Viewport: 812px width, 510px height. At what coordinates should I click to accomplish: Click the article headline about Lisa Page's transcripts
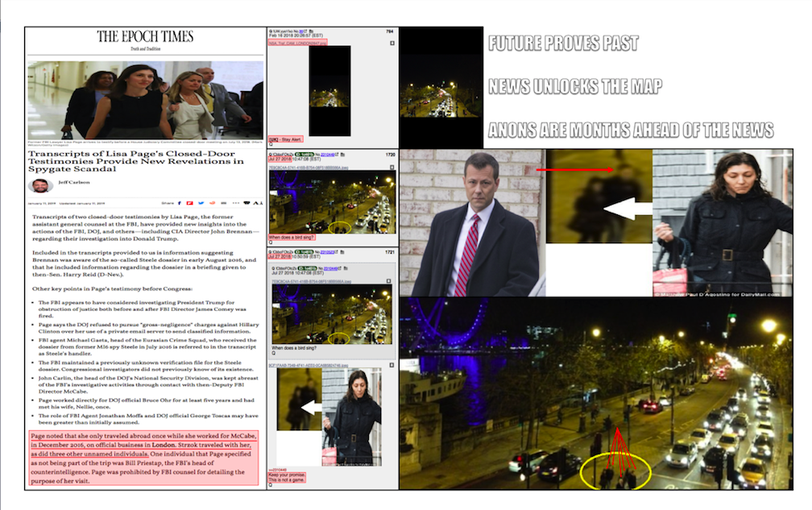136,161
